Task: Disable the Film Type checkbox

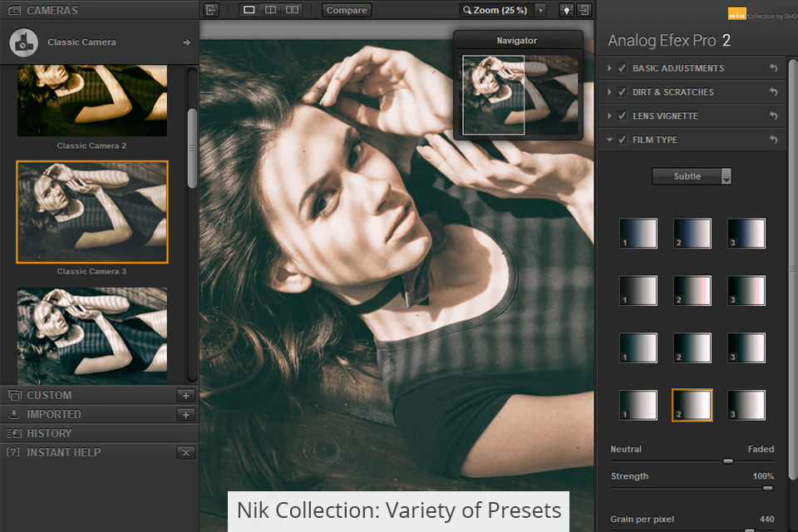Action: point(622,140)
